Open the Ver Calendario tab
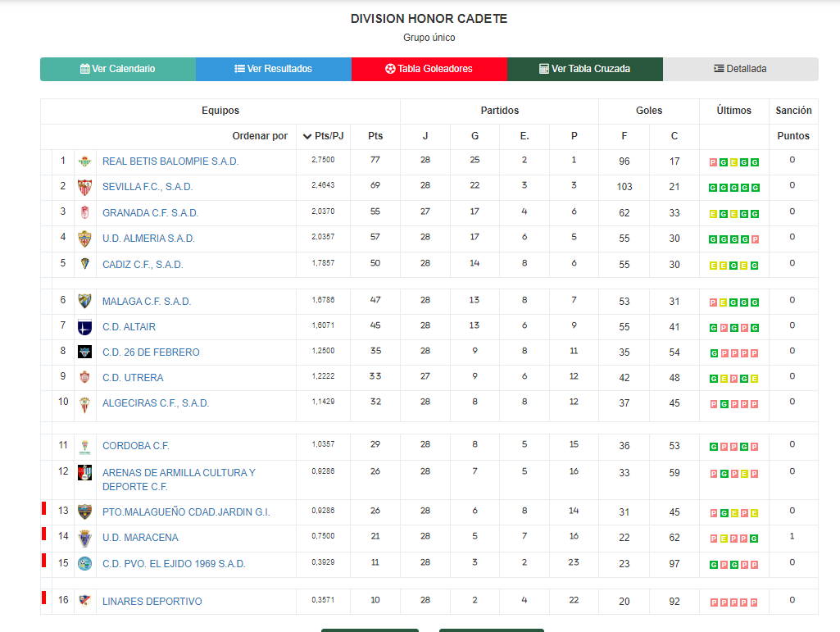The width and height of the screenshot is (840, 632). [118, 69]
